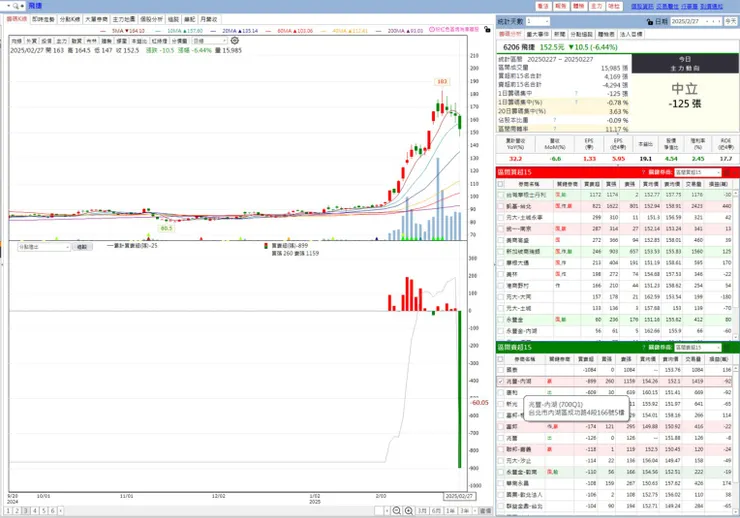Open the chart settings gear icon

point(235,41)
